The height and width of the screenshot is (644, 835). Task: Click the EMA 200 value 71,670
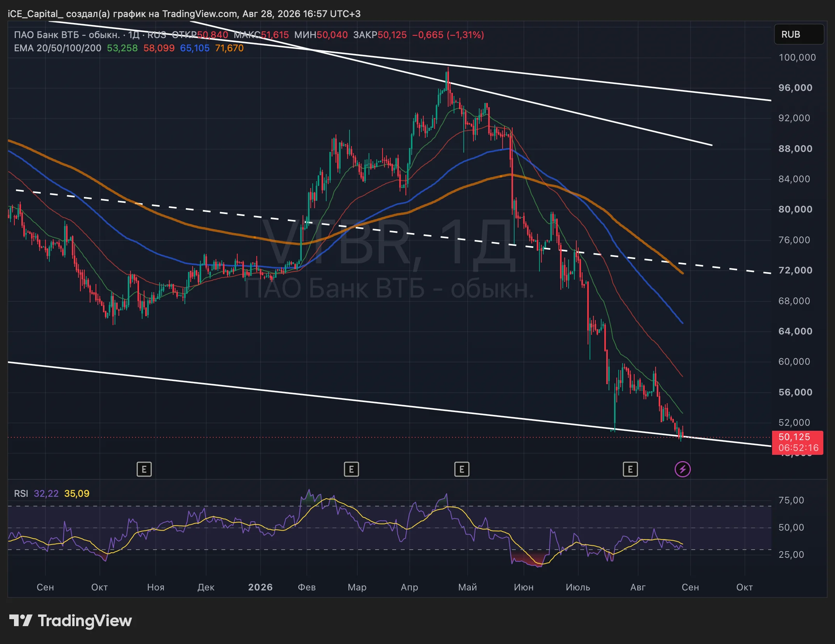tap(229, 48)
